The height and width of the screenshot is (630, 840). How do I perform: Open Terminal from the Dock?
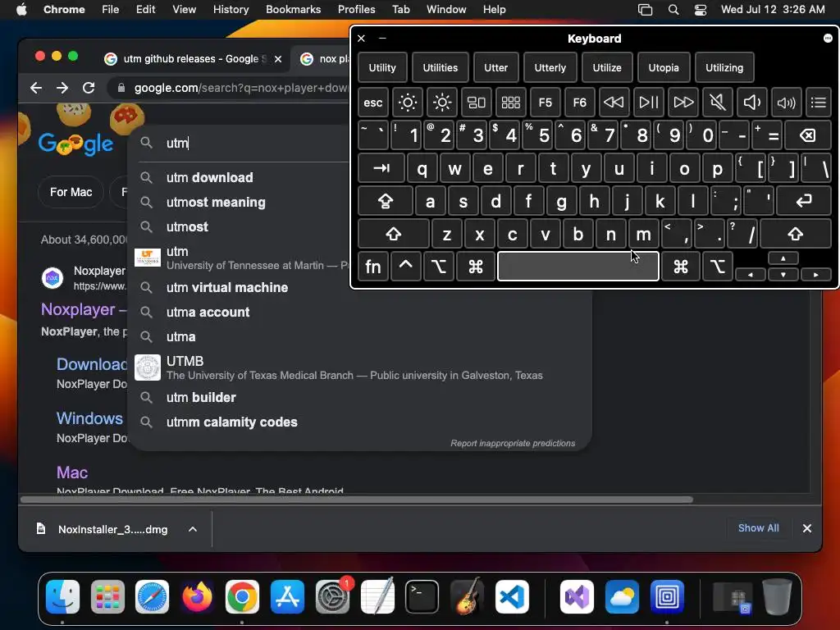422,596
